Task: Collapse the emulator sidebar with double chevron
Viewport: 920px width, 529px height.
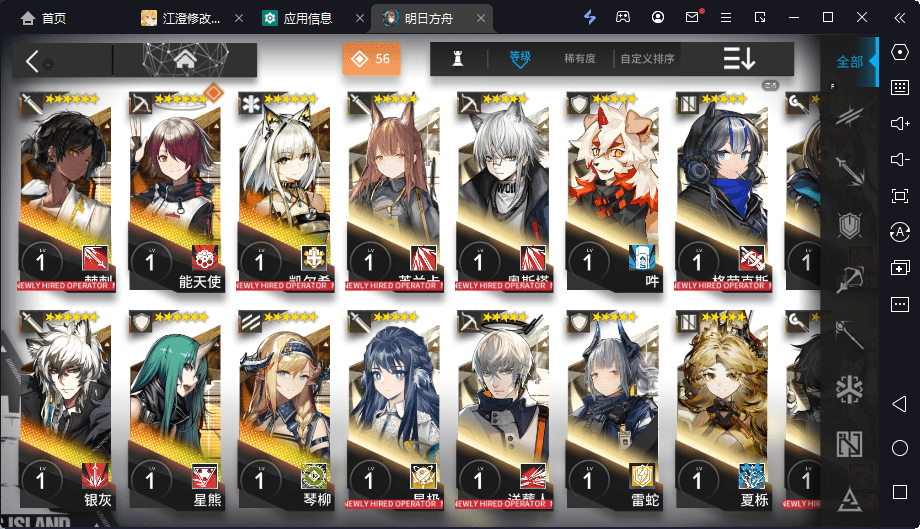Action: coord(899,18)
